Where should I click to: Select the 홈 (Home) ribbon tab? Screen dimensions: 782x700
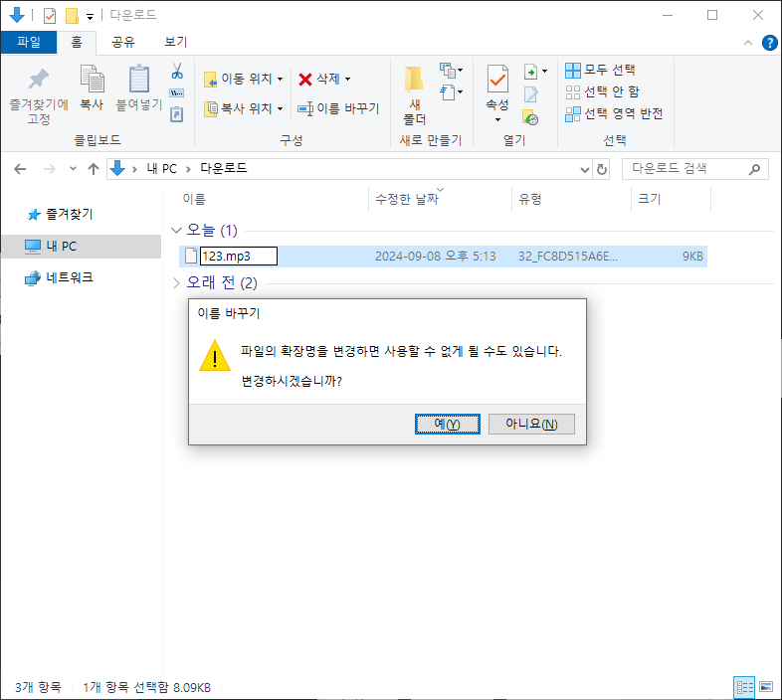coord(77,42)
